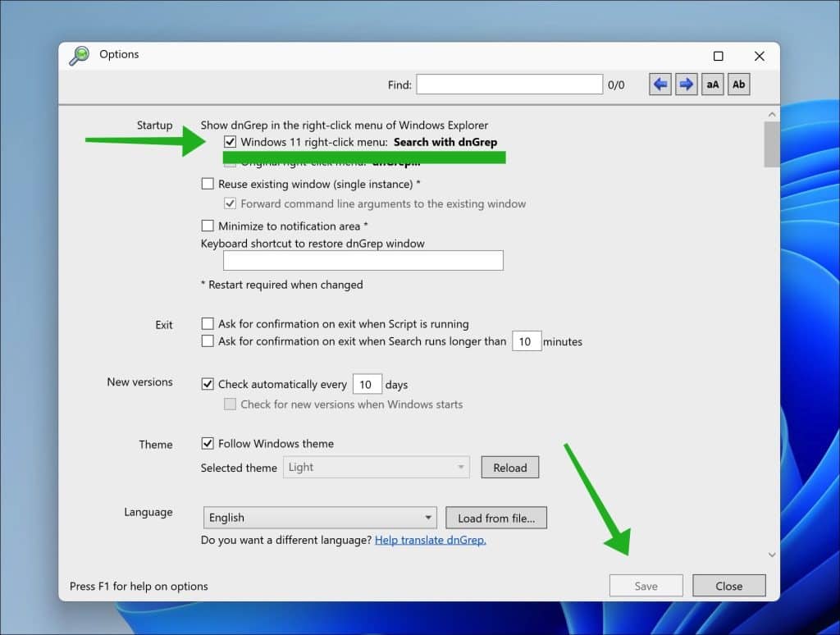Toggle Check for new versions when Windows starts
The image size is (840, 635).
(x=230, y=404)
